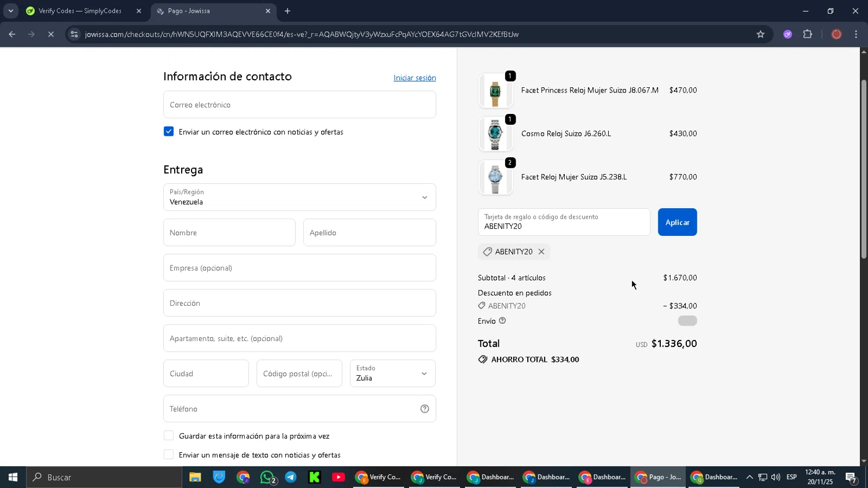Click the red recording extension icon
This screenshot has width=868, height=488.
tap(836, 34)
